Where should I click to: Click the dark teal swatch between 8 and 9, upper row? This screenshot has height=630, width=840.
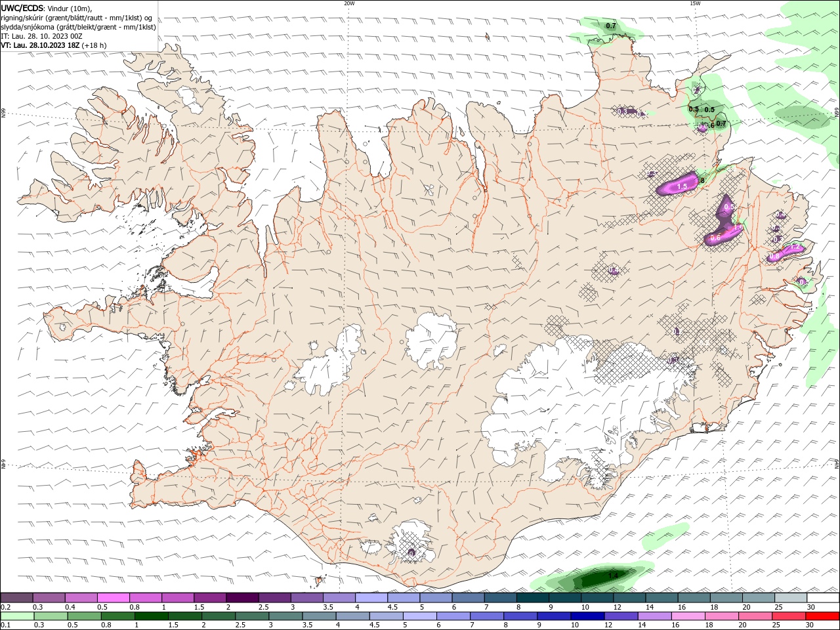coord(533,598)
